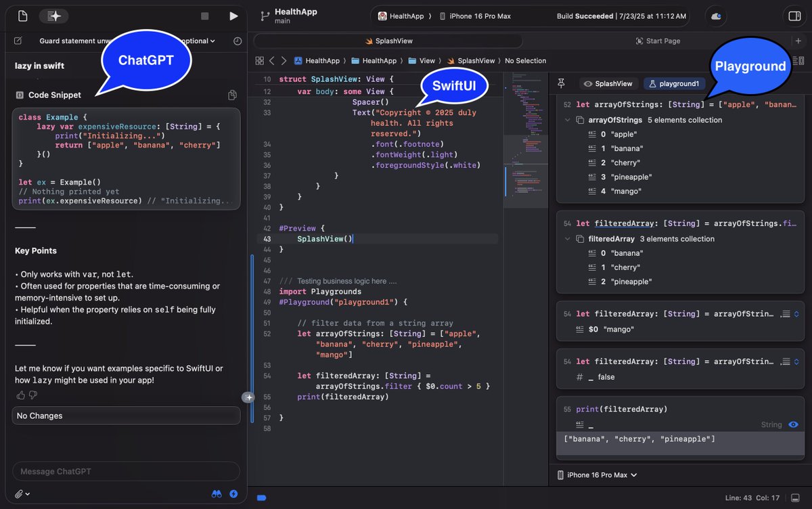Image resolution: width=812 pixels, height=509 pixels.
Task: Toggle the blue debug area indicator
Action: click(261, 498)
